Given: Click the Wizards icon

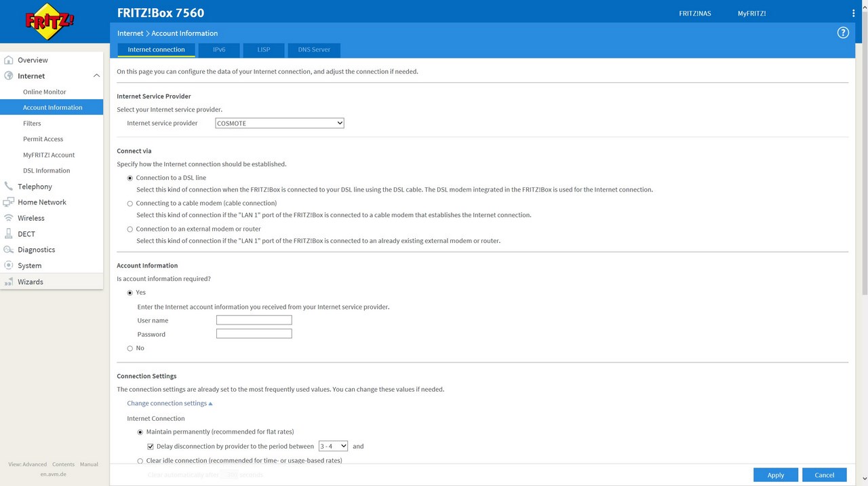Looking at the screenshot, I should point(9,282).
